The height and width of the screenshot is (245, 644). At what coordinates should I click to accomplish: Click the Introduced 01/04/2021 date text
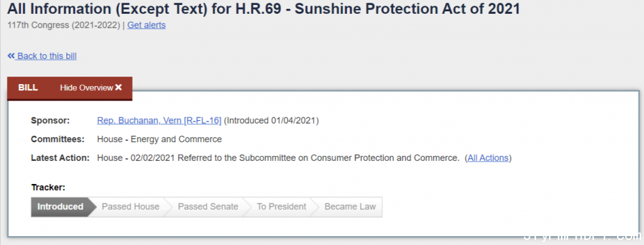[272, 121]
